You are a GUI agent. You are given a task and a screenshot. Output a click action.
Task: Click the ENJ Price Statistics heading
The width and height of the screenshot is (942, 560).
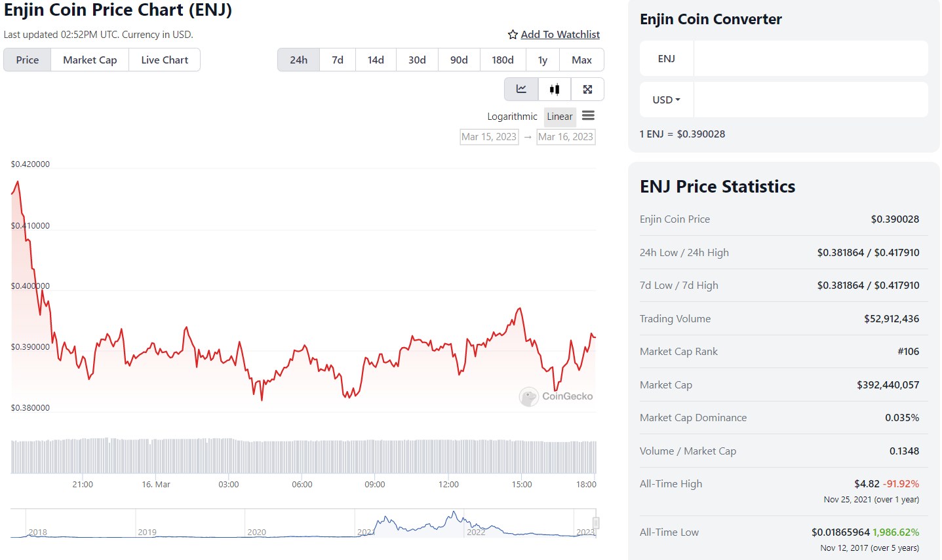point(718,187)
